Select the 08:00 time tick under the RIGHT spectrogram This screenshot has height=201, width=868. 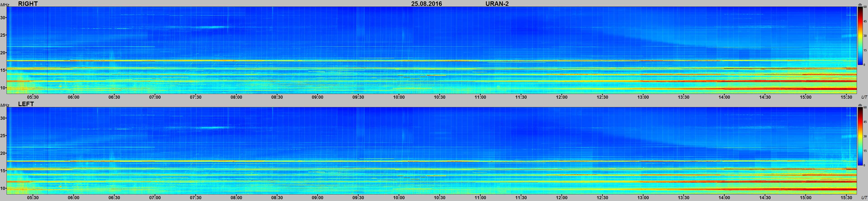[236, 97]
